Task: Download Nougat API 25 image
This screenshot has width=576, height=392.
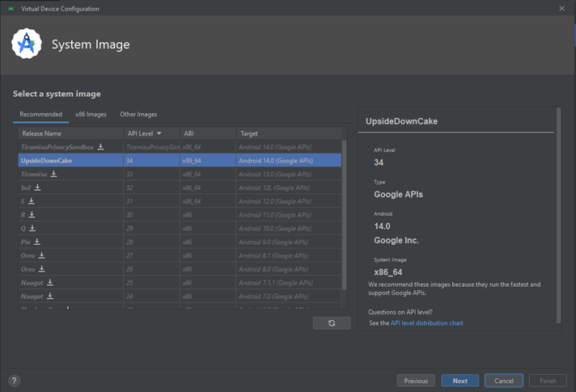Action: pos(49,283)
